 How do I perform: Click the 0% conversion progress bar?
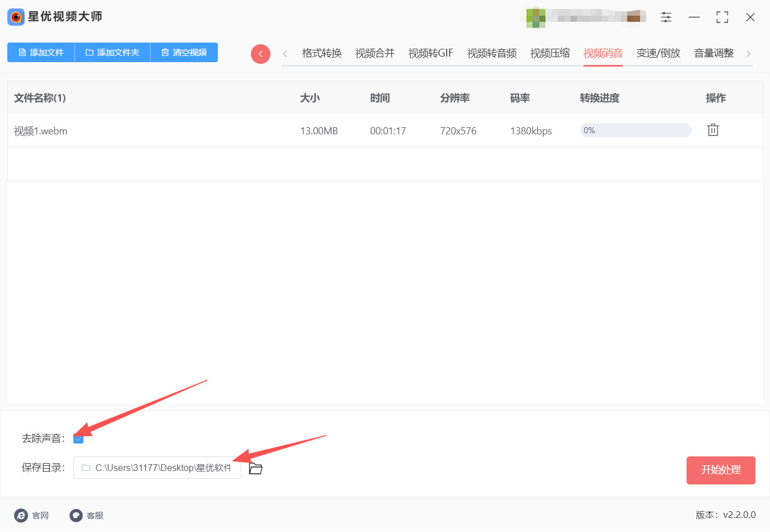click(636, 130)
